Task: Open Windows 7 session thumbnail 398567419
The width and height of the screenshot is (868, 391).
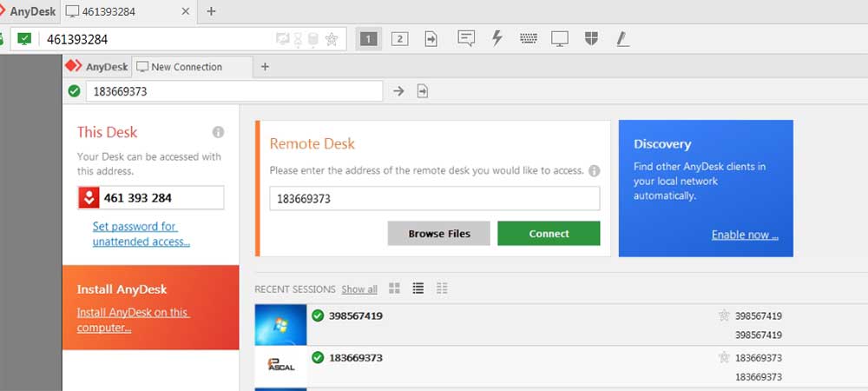Action: click(280, 325)
